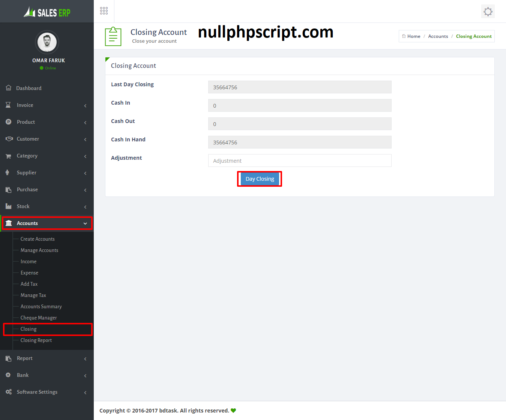
Task: Open Accounts Summary menu item
Action: click(x=41, y=306)
